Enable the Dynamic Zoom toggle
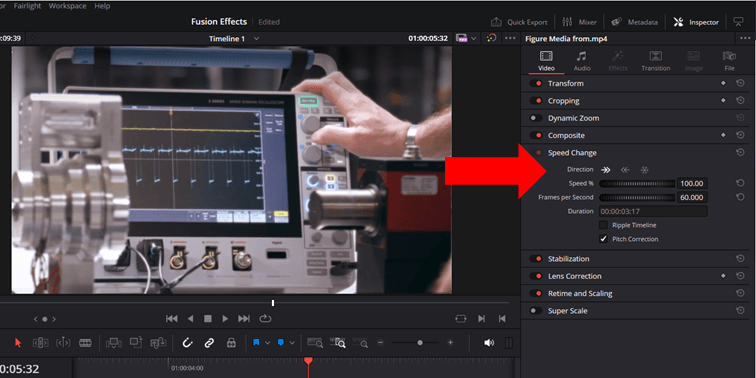The width and height of the screenshot is (756, 378). click(536, 118)
